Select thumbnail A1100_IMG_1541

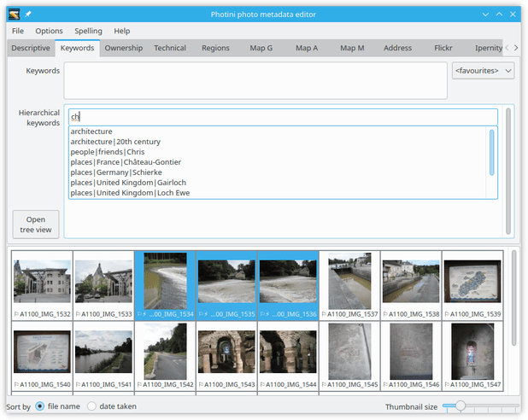pos(103,355)
